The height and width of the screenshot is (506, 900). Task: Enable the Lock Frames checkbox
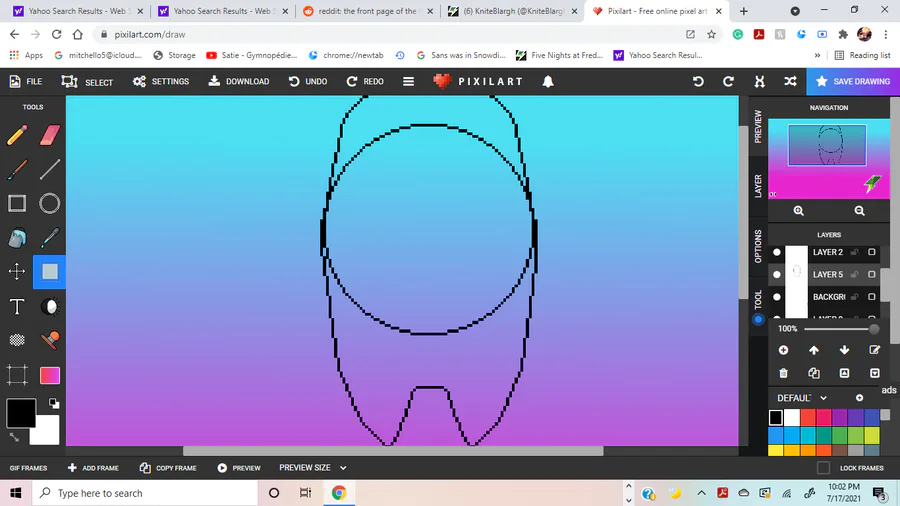[x=823, y=468]
